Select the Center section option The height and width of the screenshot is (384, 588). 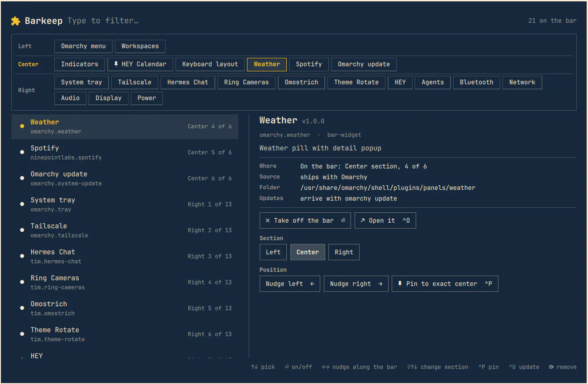coord(308,252)
